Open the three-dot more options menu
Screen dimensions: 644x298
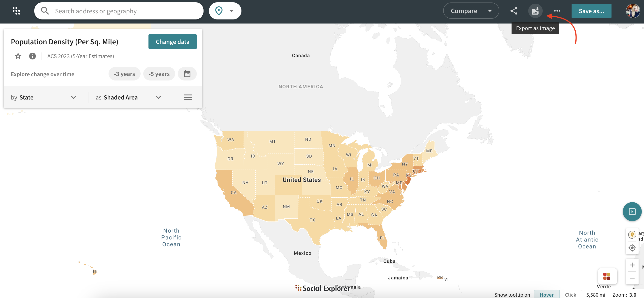(x=557, y=11)
